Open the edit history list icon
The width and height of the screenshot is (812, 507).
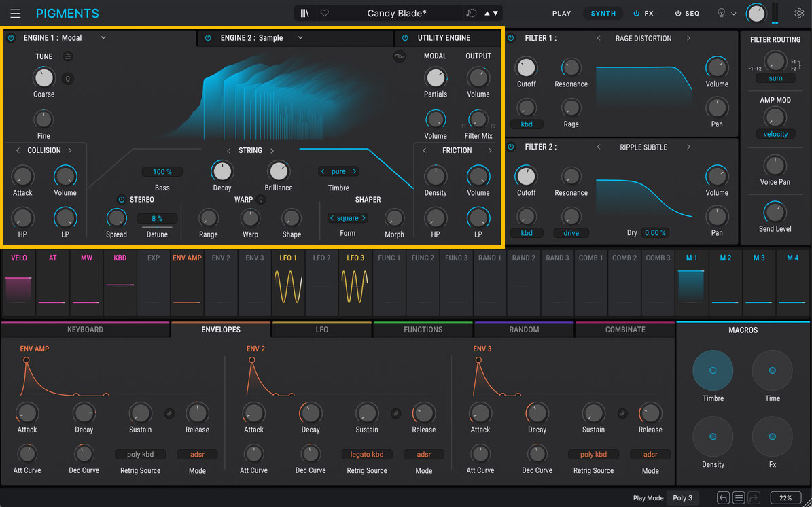tap(739, 497)
